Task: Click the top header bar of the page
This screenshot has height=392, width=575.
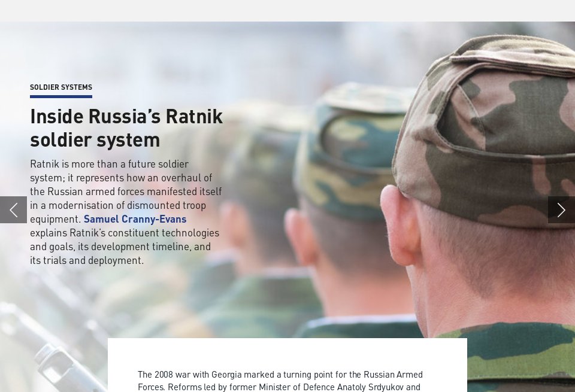Action: (x=287, y=9)
